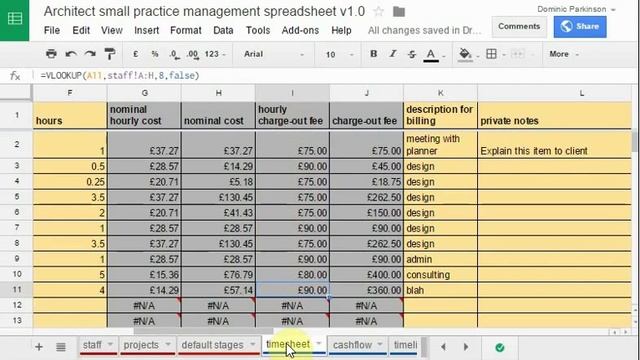Viewport: 640px width, 360px height.
Task: Switch to the cashflow sheet tab
Action: [352, 345]
